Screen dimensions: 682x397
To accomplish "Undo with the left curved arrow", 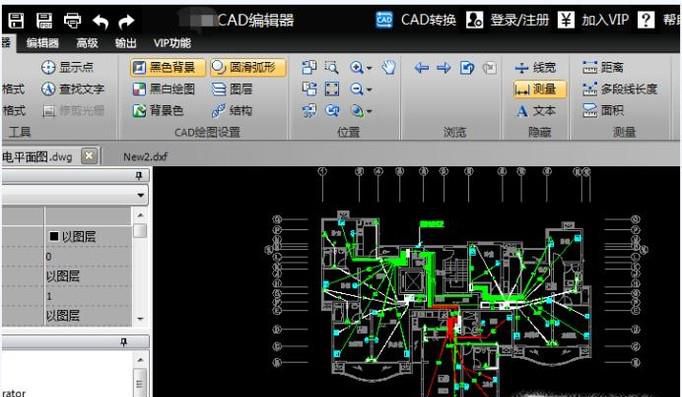I will tap(100, 21).
